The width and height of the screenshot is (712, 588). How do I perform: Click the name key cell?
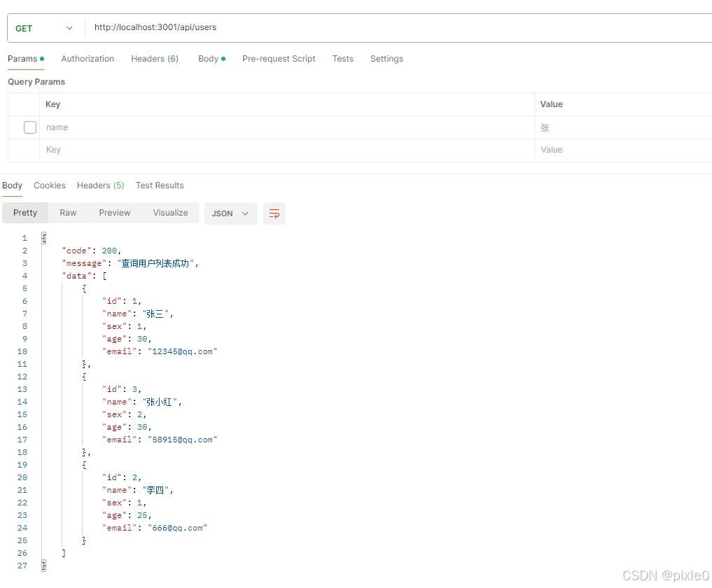[286, 127]
